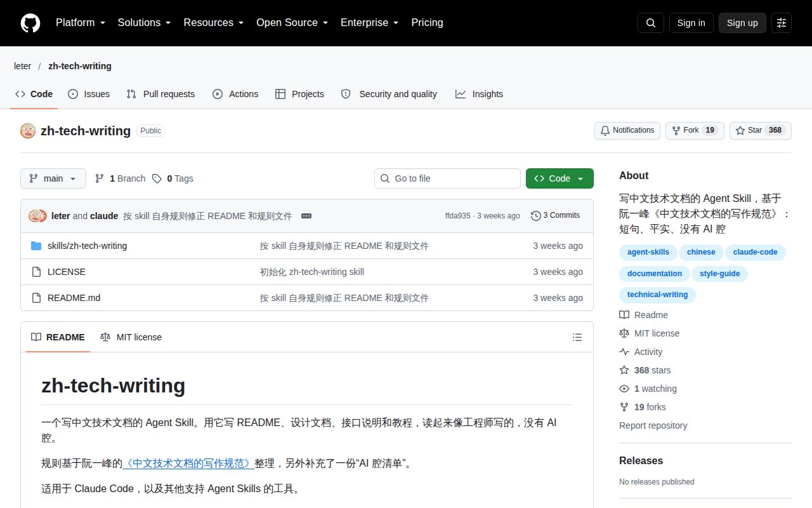This screenshot has height=508, width=812.
Task: View the 3 Commits history
Action: (556, 215)
